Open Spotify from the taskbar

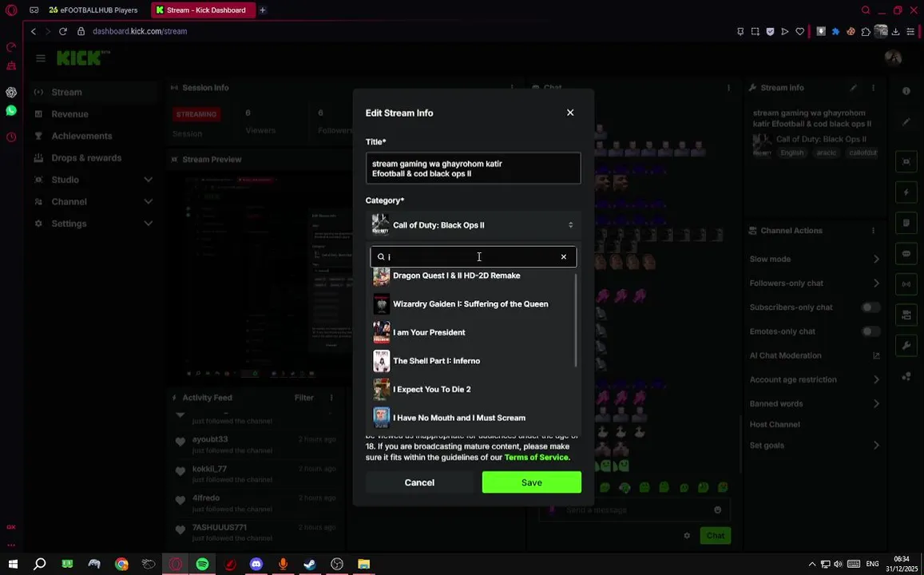(x=202, y=565)
